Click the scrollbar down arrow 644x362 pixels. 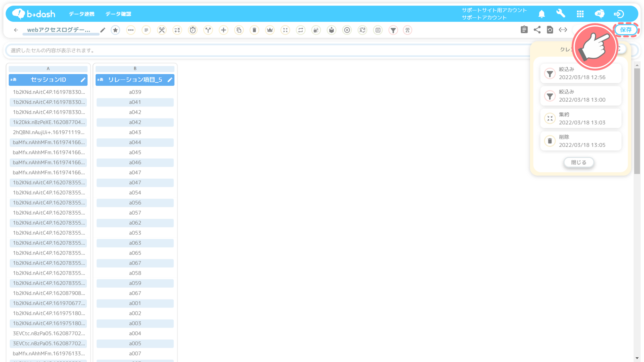[x=637, y=358]
